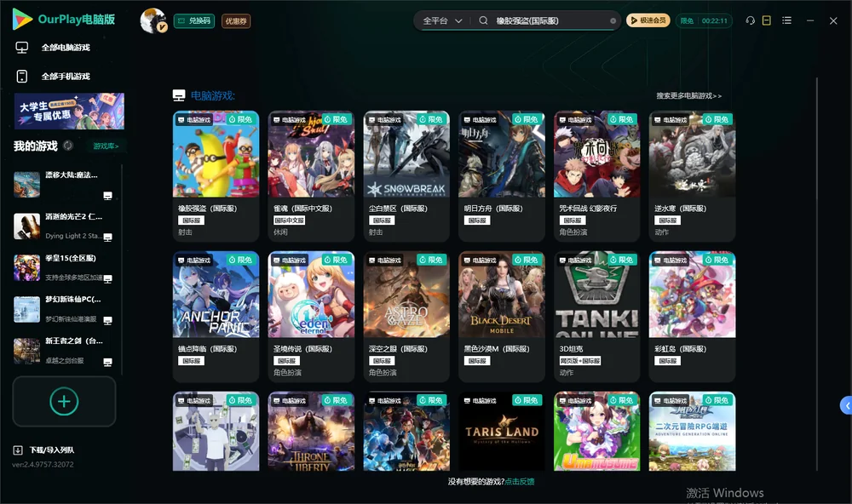Click the plus button to add a game
This screenshot has height=504, width=852.
(64, 401)
